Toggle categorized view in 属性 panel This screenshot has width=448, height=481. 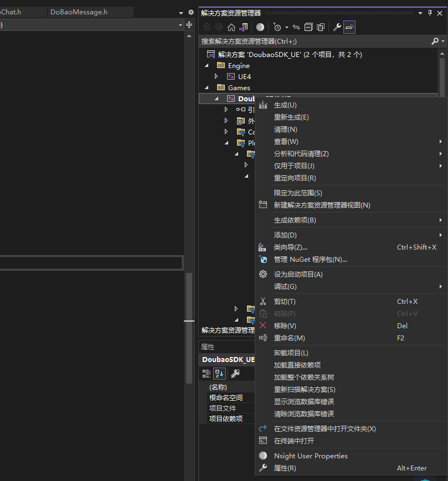tap(207, 373)
